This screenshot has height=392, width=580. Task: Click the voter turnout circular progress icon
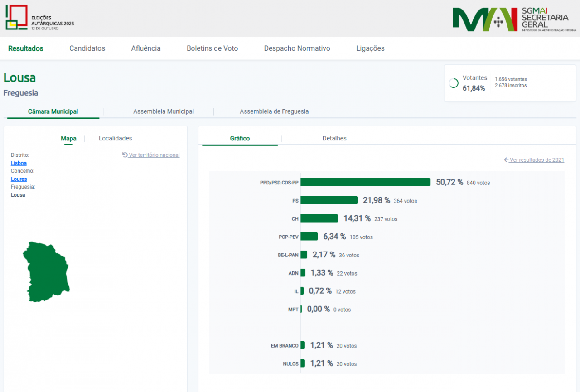453,83
